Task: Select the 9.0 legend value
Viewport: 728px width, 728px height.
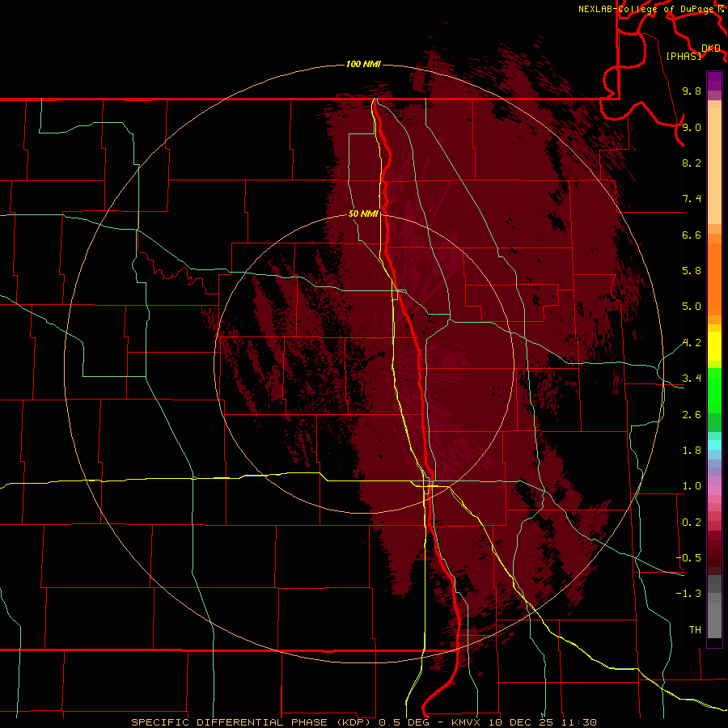Action: coord(692,127)
